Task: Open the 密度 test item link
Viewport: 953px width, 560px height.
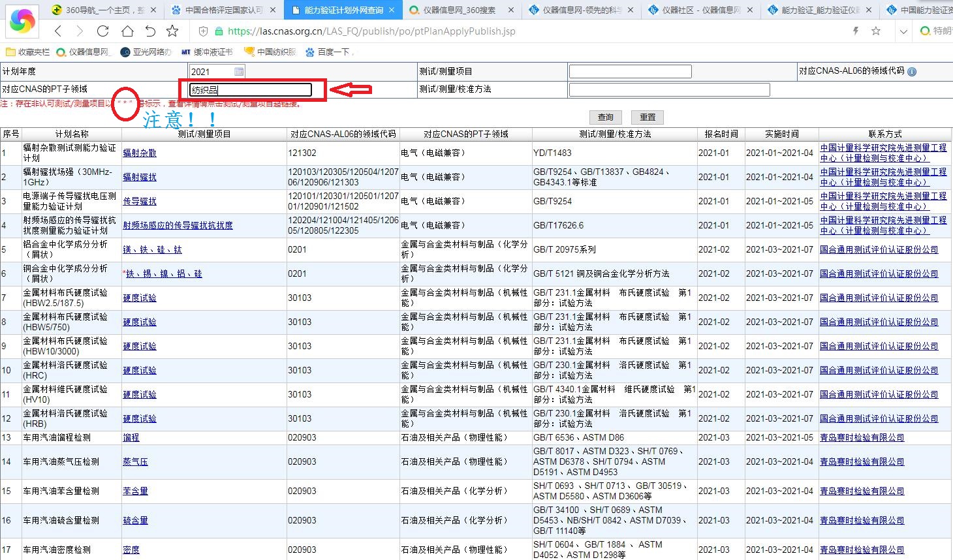Action: tap(131, 550)
